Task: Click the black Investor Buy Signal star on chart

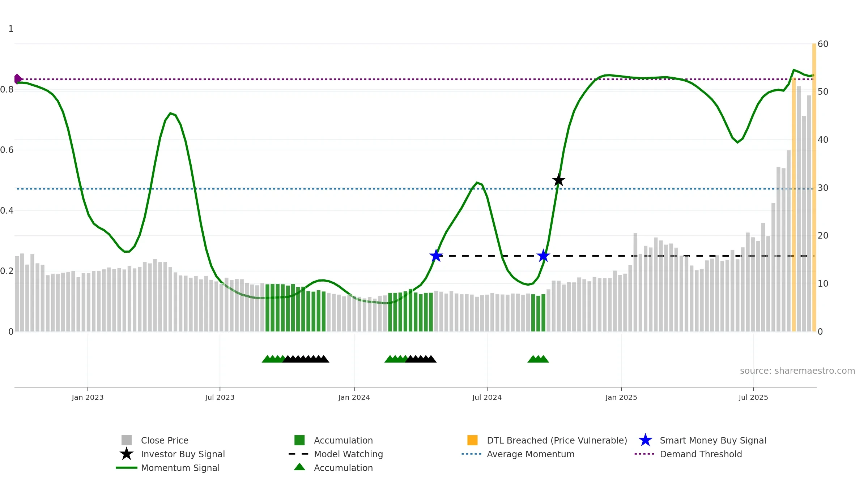Action: [x=558, y=180]
